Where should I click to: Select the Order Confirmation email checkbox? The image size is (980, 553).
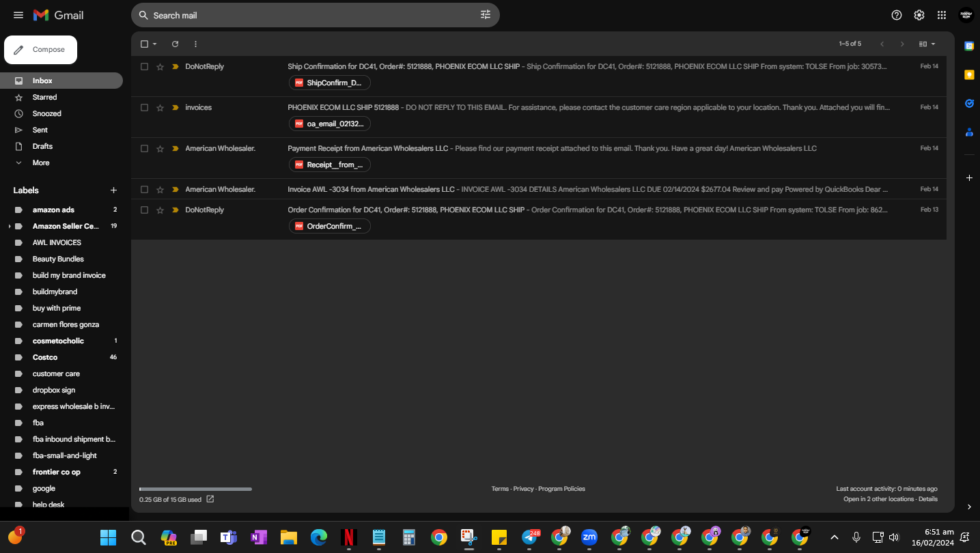[144, 210]
